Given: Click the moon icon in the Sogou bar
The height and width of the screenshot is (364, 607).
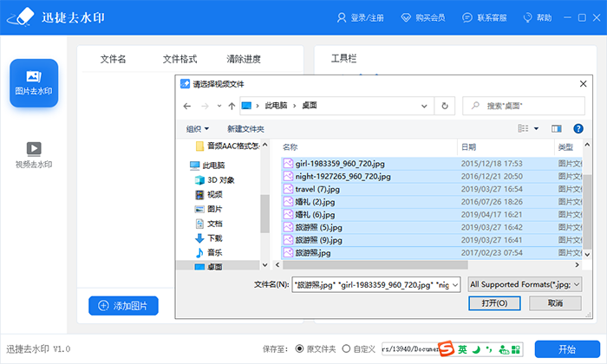Looking at the screenshot, I should click(x=476, y=349).
